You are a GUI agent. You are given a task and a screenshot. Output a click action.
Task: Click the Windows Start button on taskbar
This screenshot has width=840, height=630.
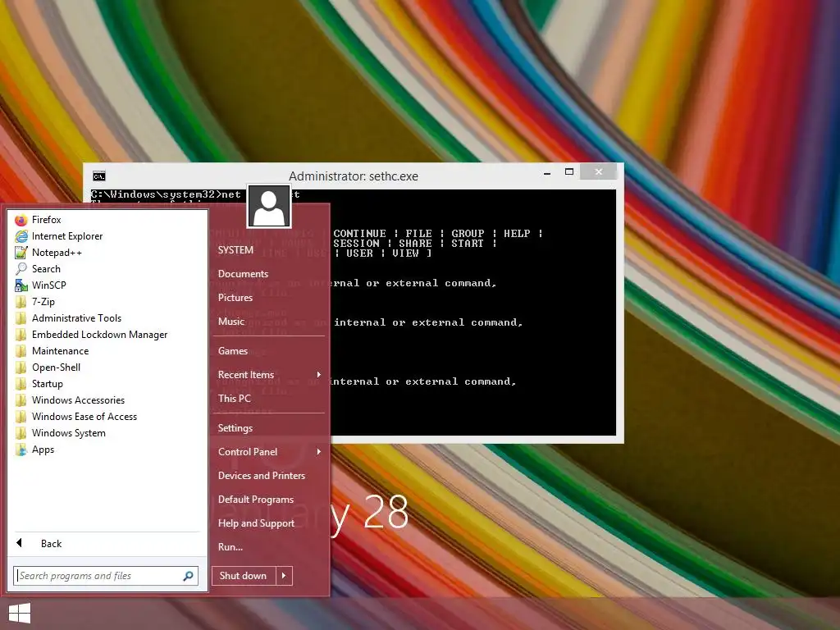click(20, 614)
